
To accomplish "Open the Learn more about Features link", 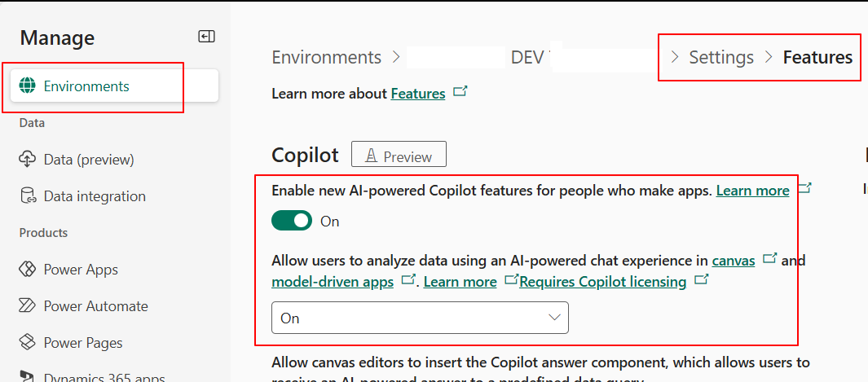I will [418, 94].
